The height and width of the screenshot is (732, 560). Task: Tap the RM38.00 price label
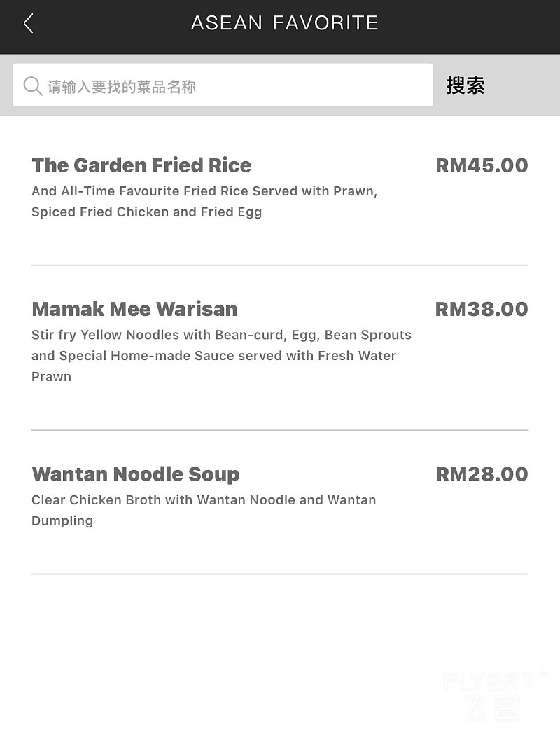pyautogui.click(x=482, y=309)
